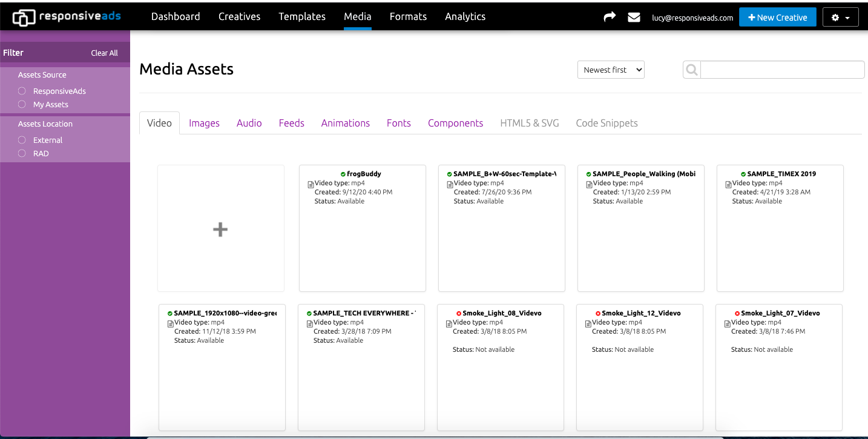Select the My Assets radio option
The width and height of the screenshot is (868, 439).
point(22,104)
